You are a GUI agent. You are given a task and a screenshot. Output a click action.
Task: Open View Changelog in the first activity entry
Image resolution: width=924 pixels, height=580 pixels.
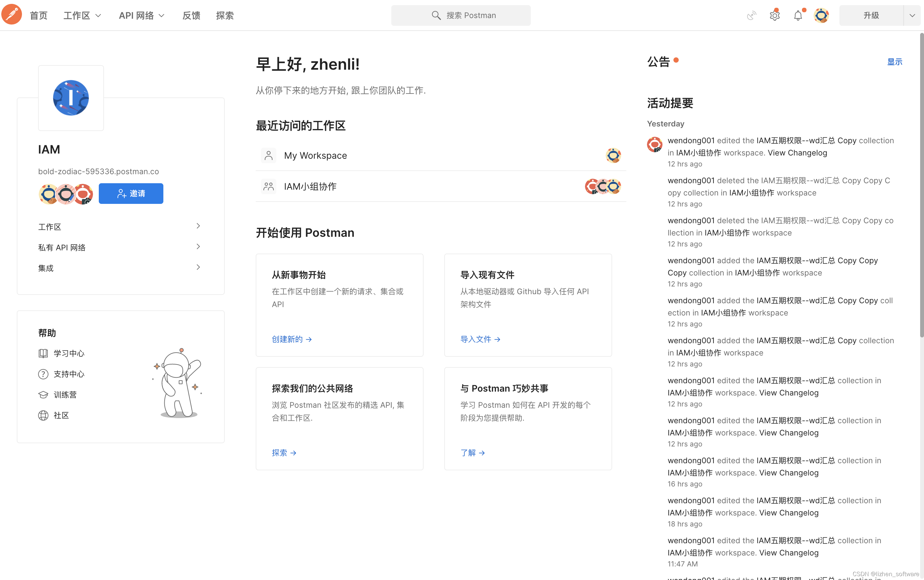pyautogui.click(x=797, y=153)
